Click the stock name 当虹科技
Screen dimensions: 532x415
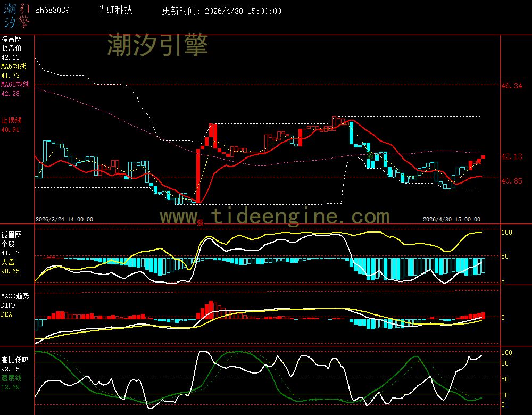115,10
